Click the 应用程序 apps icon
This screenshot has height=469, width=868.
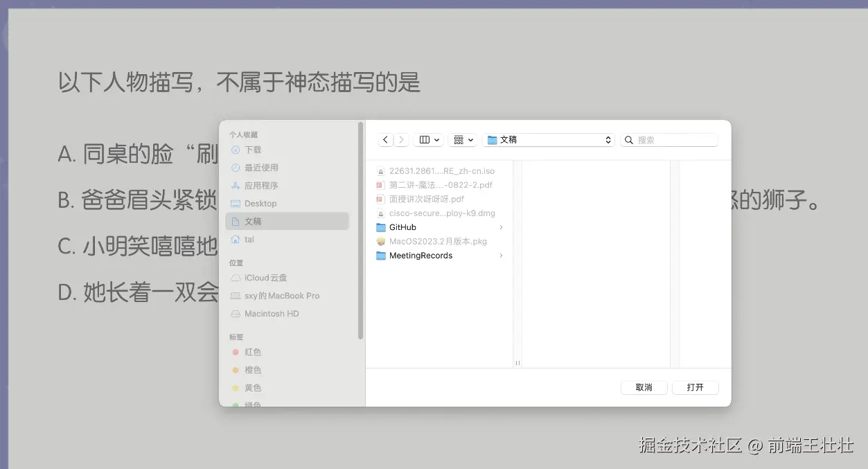(x=236, y=186)
